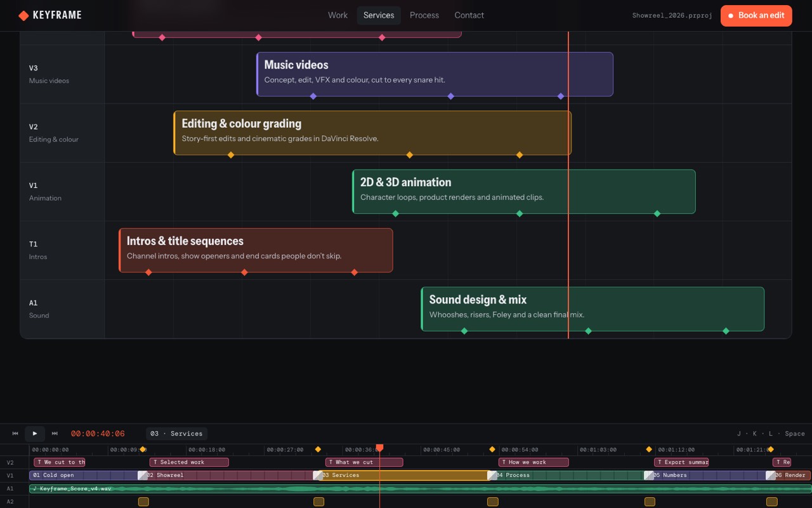Viewport: 812px width, 508px height.
Task: Click the Showreel_2026.prproj file name
Action: (672, 15)
